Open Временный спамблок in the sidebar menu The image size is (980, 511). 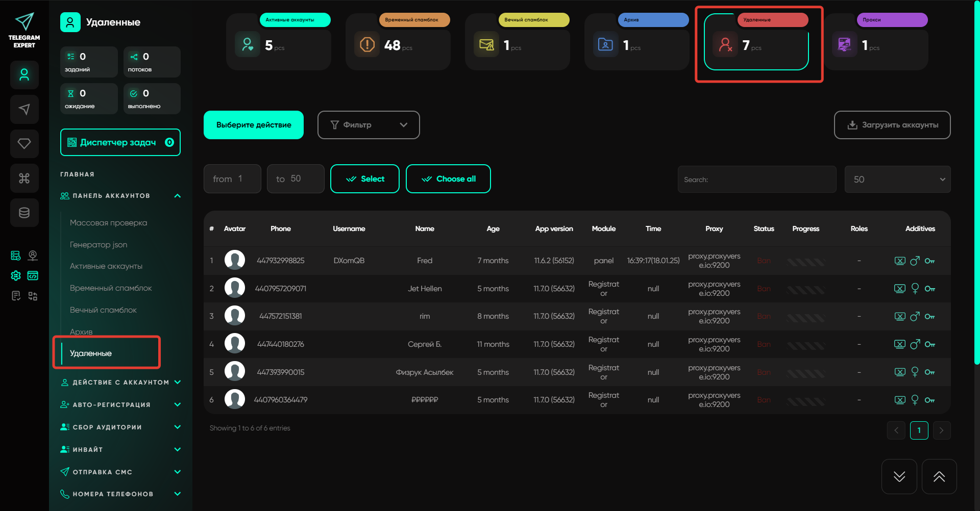pos(111,288)
